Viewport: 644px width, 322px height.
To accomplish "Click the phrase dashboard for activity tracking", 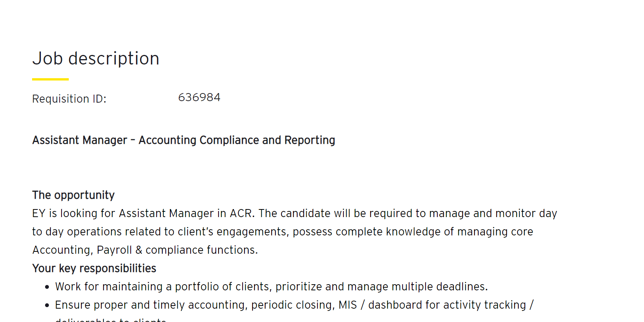I will pyautogui.click(x=447, y=305).
